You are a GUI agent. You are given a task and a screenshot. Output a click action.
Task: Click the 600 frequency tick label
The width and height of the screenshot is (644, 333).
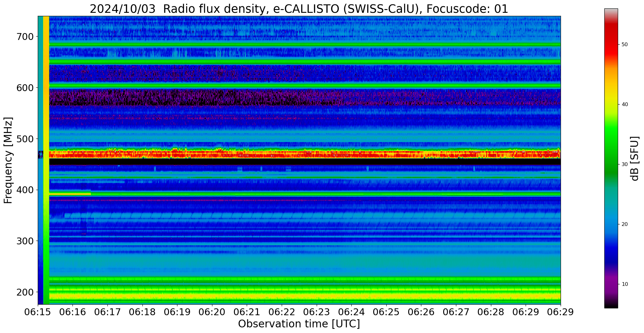(25, 88)
